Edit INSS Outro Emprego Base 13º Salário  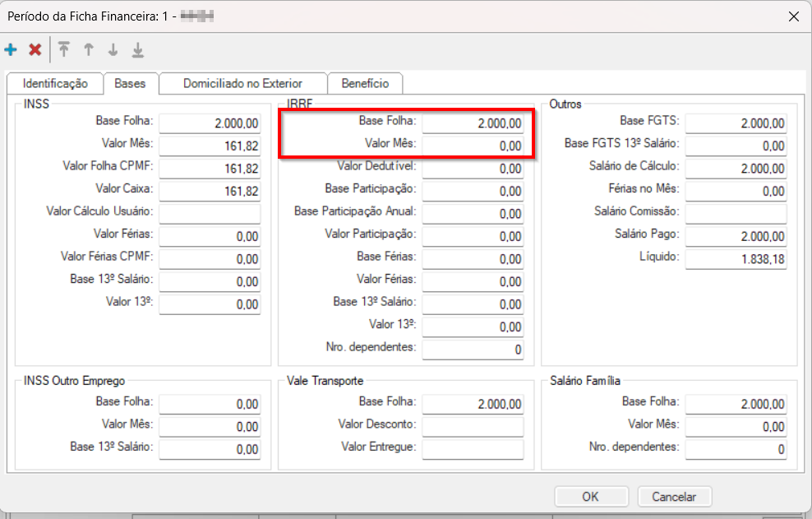[210, 449]
